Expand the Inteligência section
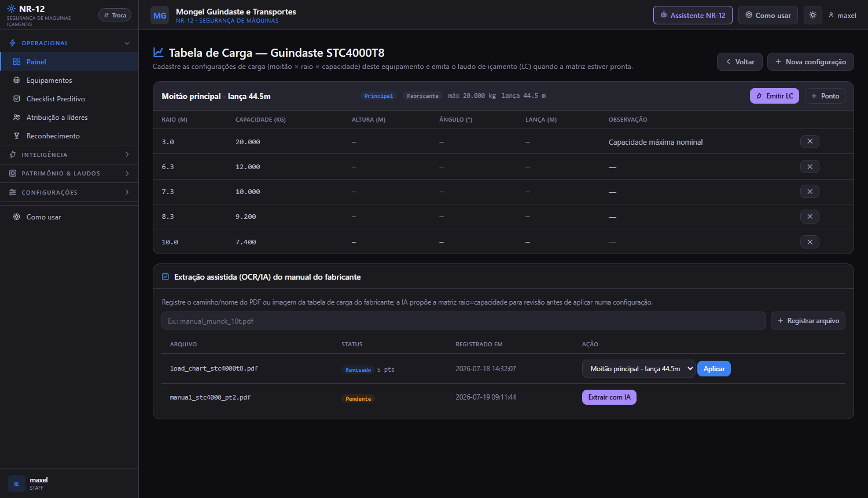This screenshot has width=868, height=498. click(x=69, y=155)
